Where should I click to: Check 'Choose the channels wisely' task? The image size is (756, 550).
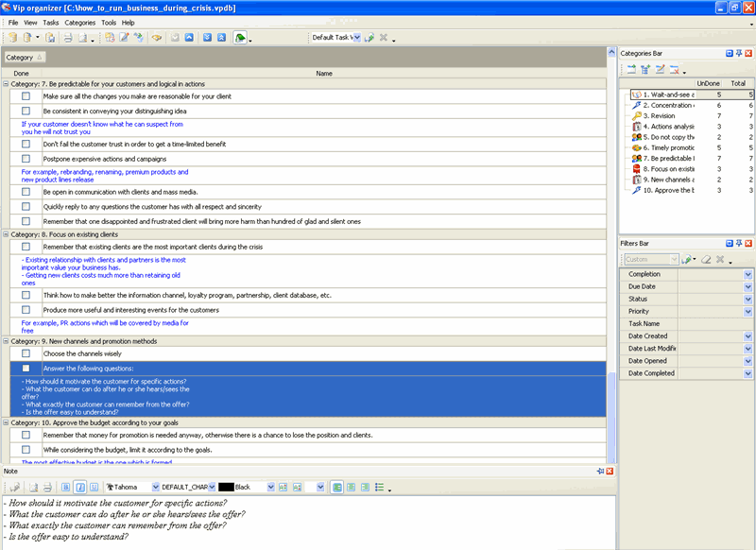point(26,353)
